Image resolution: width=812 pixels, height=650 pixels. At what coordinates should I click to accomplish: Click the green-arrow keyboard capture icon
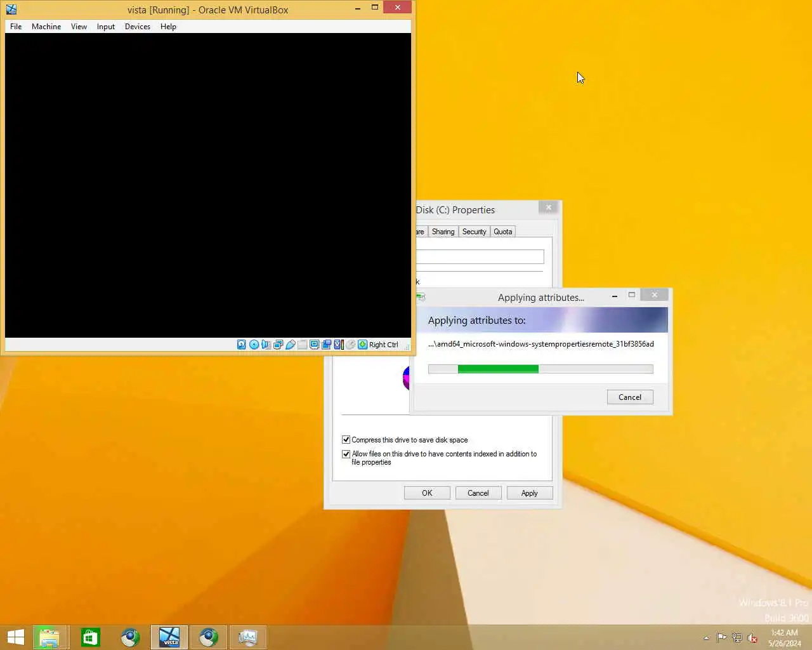(x=362, y=345)
